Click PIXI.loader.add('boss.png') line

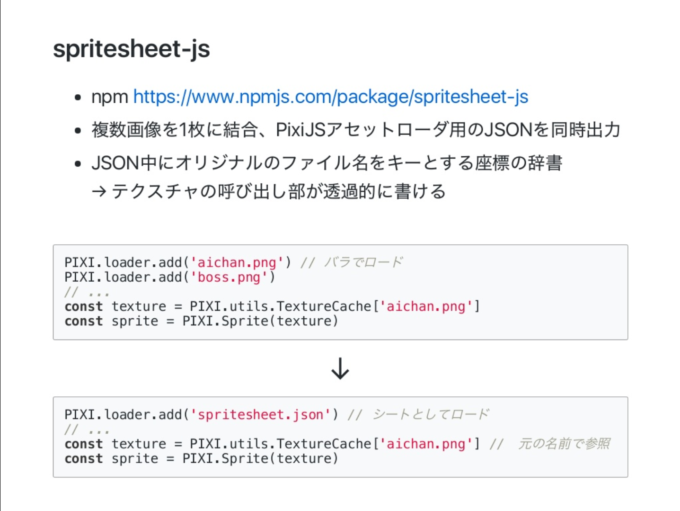170,277
